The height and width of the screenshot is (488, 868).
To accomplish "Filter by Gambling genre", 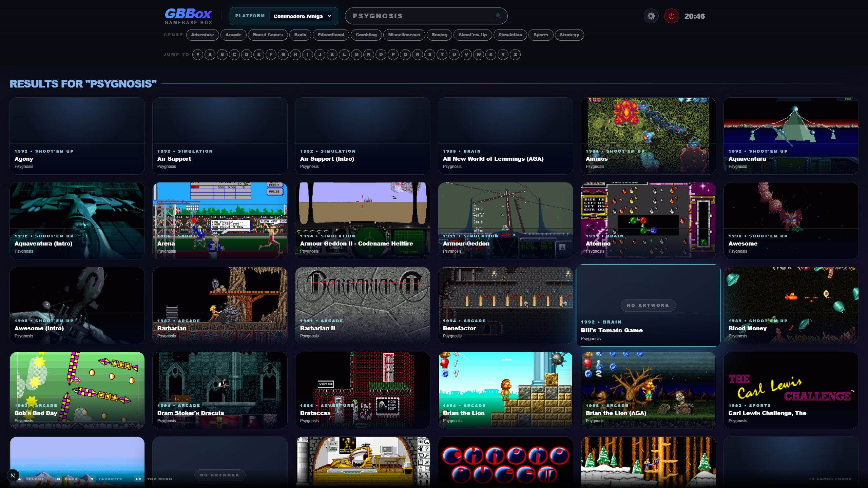I will coord(366,35).
